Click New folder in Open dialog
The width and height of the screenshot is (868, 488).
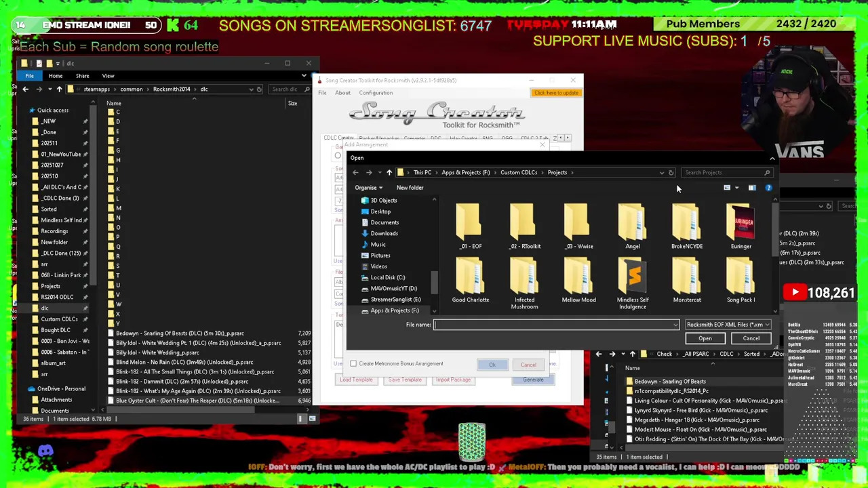(x=410, y=188)
